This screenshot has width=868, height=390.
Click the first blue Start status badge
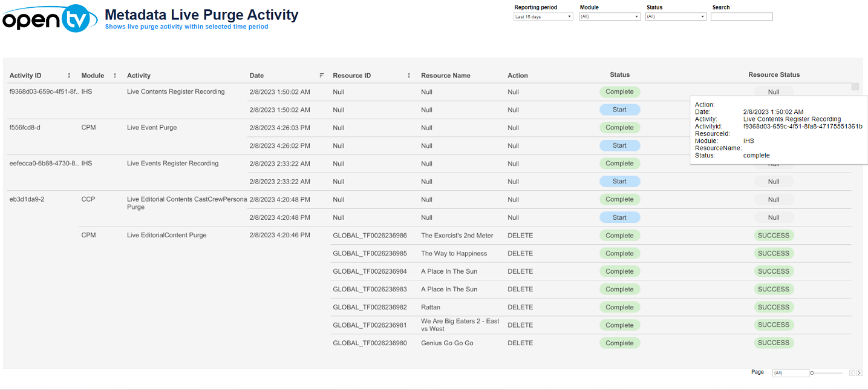coord(619,110)
